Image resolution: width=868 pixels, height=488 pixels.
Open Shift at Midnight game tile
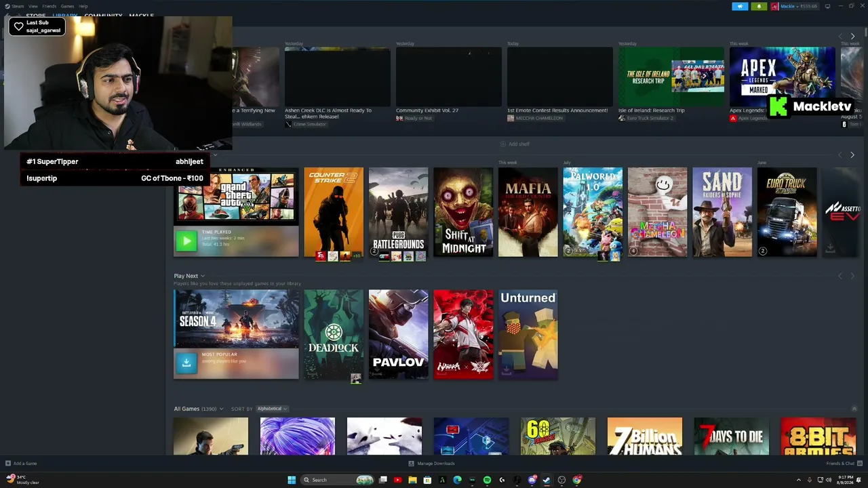[x=463, y=213]
